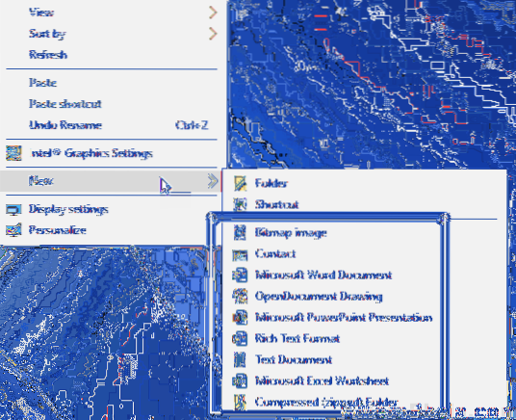
Task: Click the Bitmap image icon
Action: pos(240,232)
